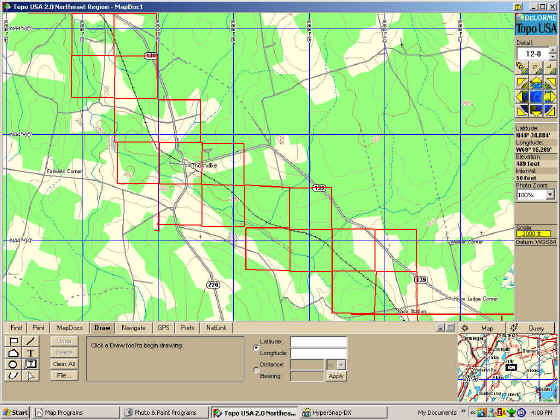560x420 pixels.
Task: Click second small icon left of Map tab
Action: (451, 328)
